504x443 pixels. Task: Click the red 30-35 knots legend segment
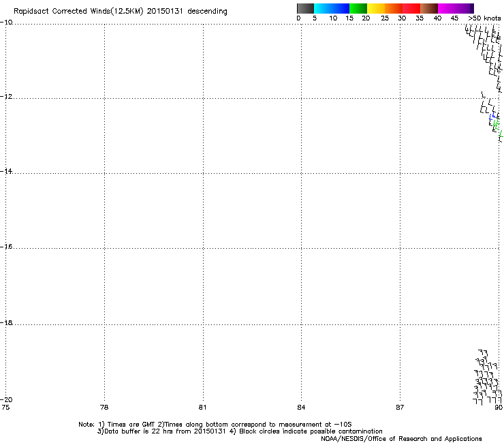(411, 8)
